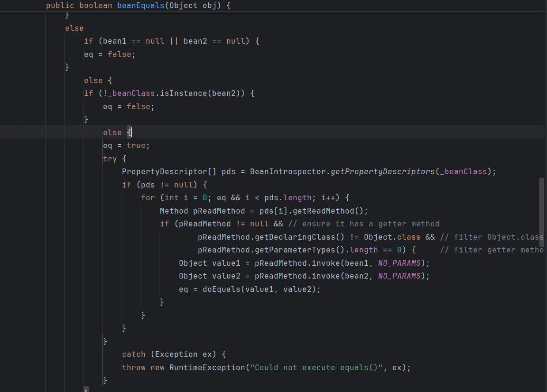Screen dimensions: 547x392
Task: Click the getPropertyDescriptors method call
Action: pos(382,171)
